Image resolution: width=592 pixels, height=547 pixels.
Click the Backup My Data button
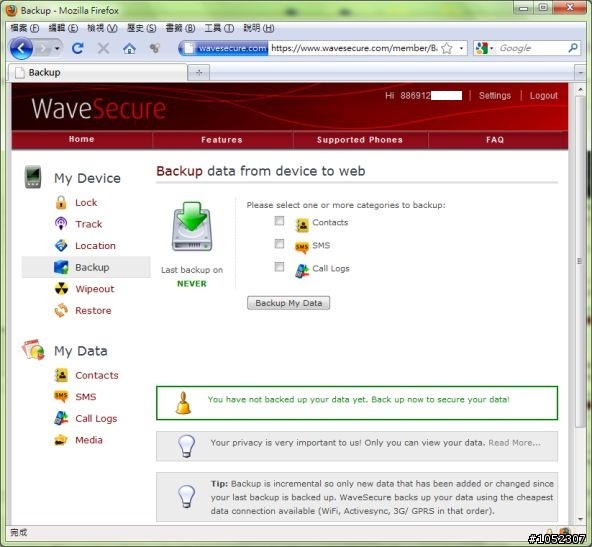tap(288, 303)
